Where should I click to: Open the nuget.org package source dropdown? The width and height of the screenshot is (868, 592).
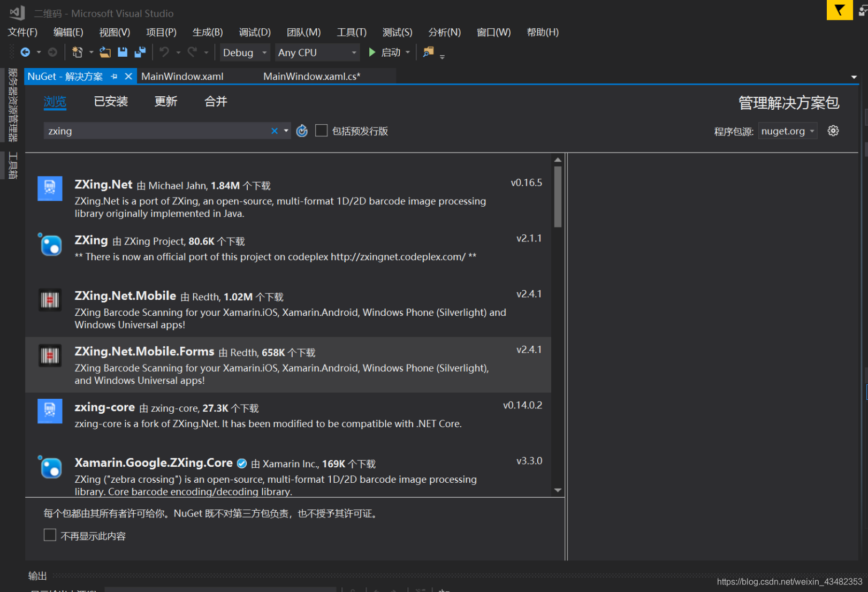click(788, 131)
